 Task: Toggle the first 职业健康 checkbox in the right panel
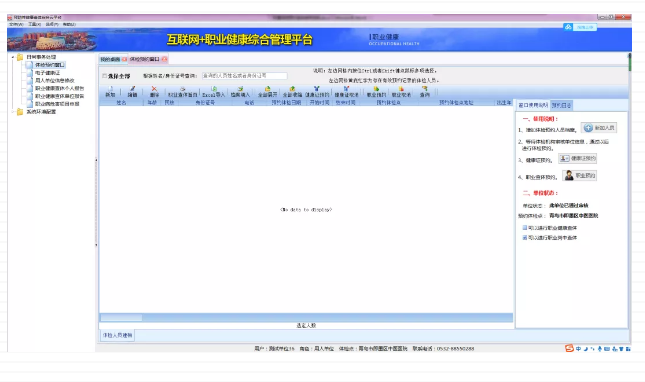pos(525,227)
